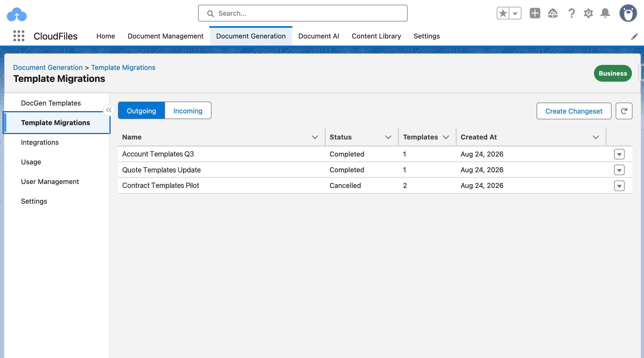Open the Document Management tab
Image resolution: width=644 pixels, height=358 pixels.
point(166,36)
